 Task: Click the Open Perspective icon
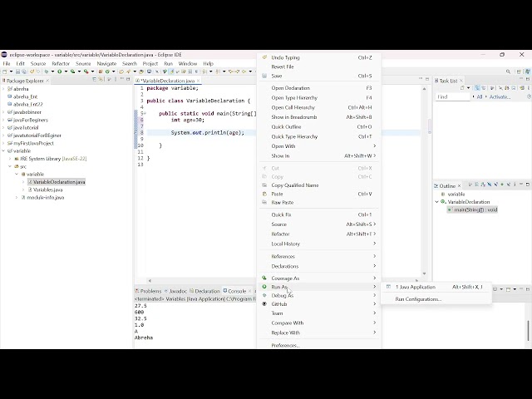point(519,71)
